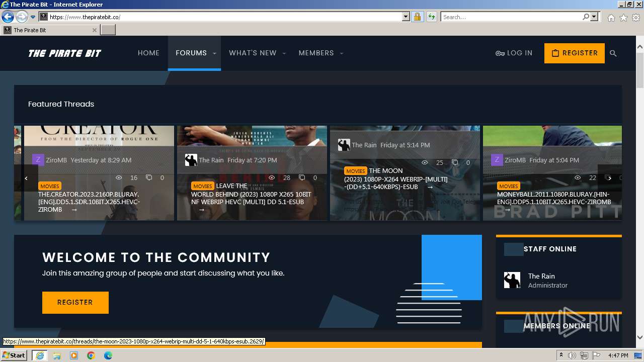This screenshot has width=644, height=362.
Task: Click the replies icon on The Creator thread
Action: 149,177
